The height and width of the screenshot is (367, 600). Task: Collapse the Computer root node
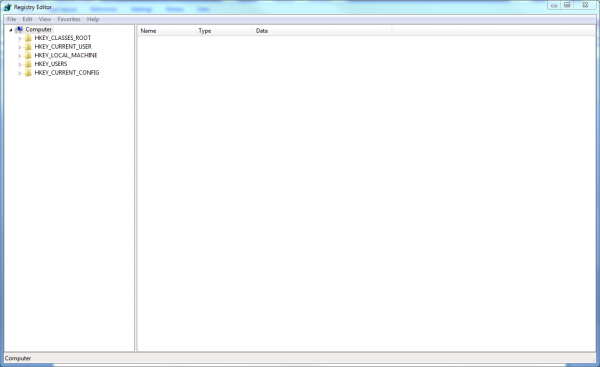point(11,29)
